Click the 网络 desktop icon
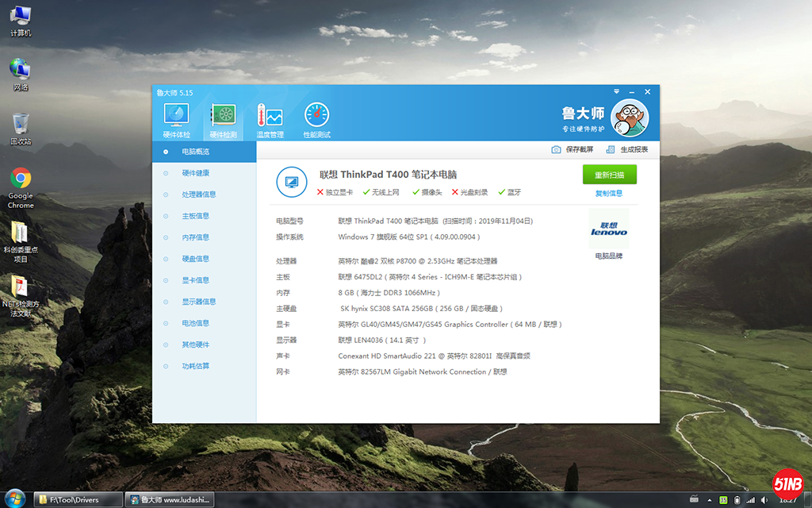 tap(21, 75)
